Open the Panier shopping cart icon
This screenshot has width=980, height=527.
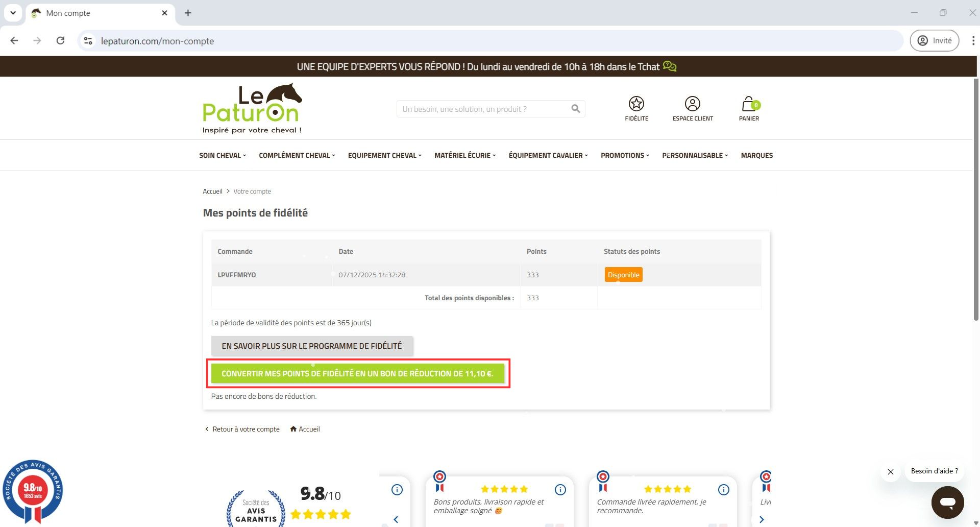tap(748, 104)
